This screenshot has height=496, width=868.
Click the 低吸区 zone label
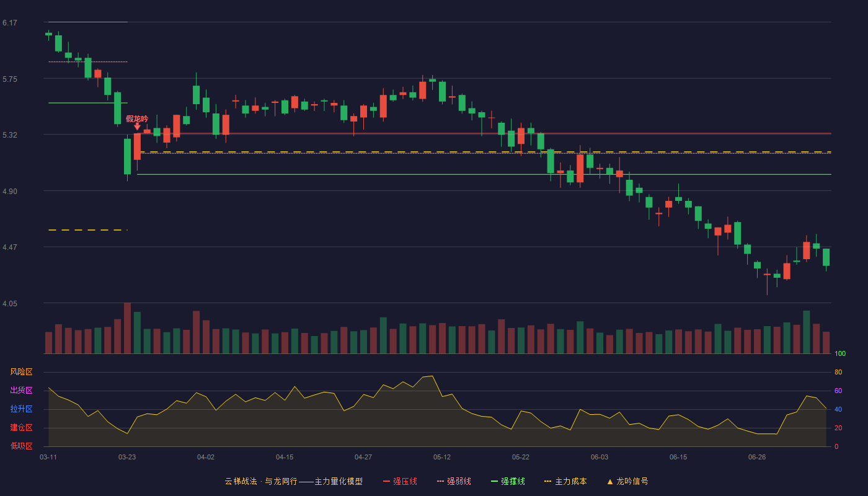(x=21, y=446)
